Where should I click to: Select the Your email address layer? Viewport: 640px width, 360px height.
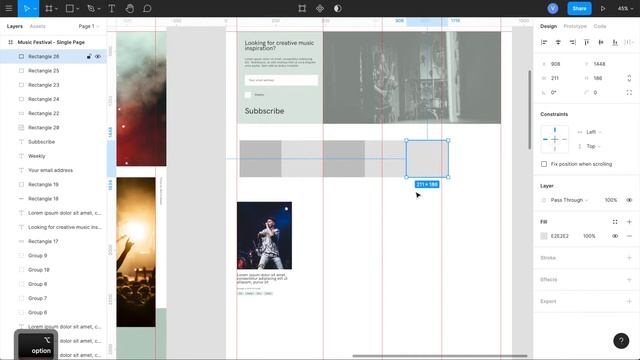[x=50, y=170]
